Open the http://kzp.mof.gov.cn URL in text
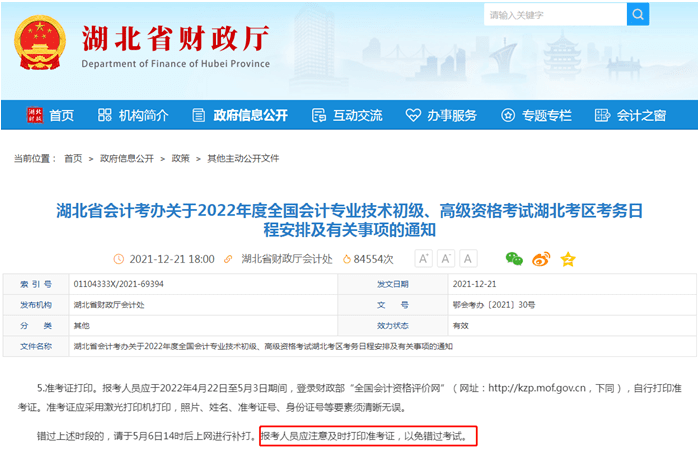Image resolution: width=698 pixels, height=456 pixels. point(537,388)
